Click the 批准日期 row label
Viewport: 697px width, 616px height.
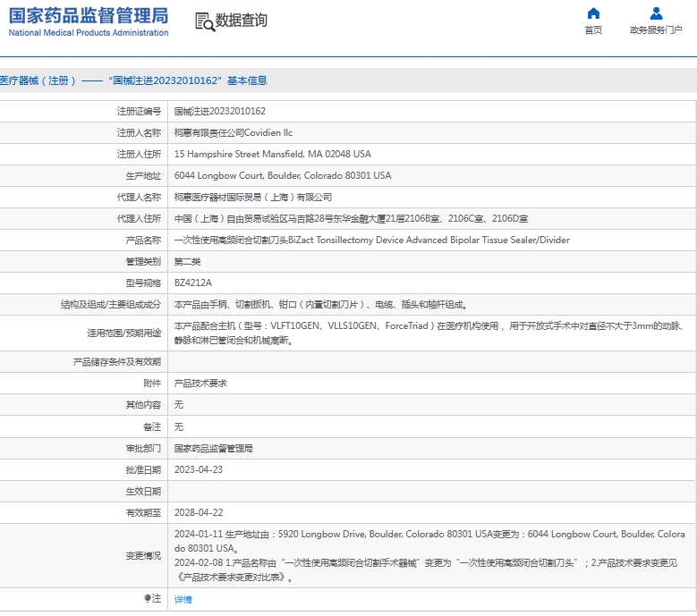coord(143,470)
